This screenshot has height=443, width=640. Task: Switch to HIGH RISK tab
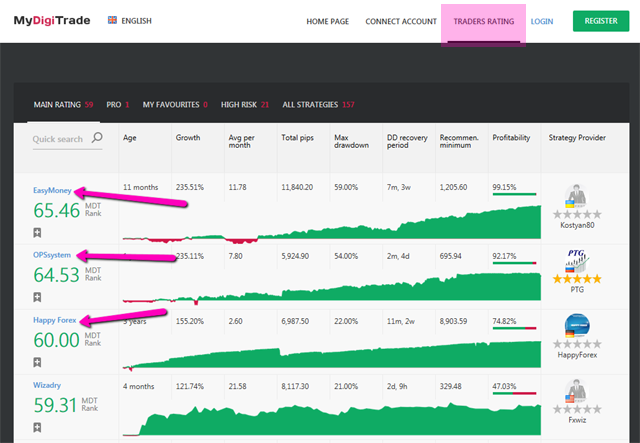click(245, 105)
